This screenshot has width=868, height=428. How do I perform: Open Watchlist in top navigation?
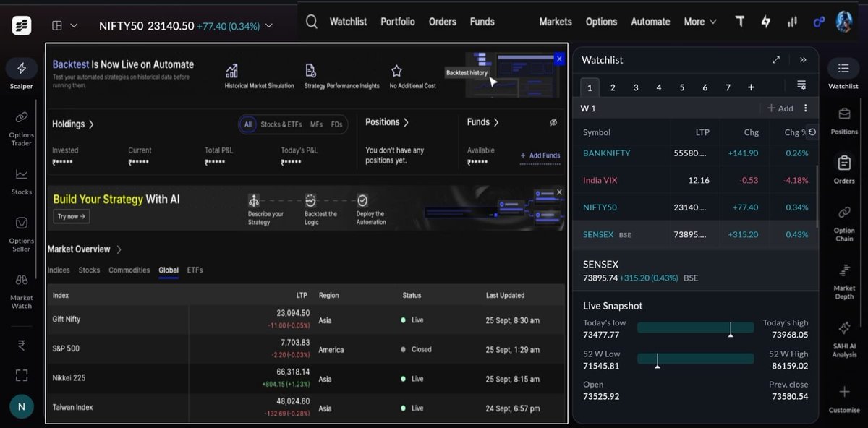(349, 22)
